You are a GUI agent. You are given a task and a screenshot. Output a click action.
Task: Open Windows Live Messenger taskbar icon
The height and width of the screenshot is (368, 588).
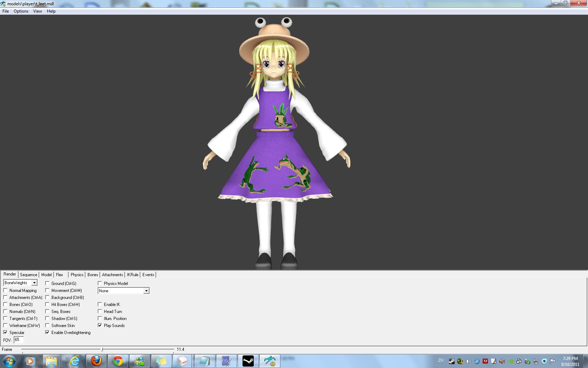point(139,361)
